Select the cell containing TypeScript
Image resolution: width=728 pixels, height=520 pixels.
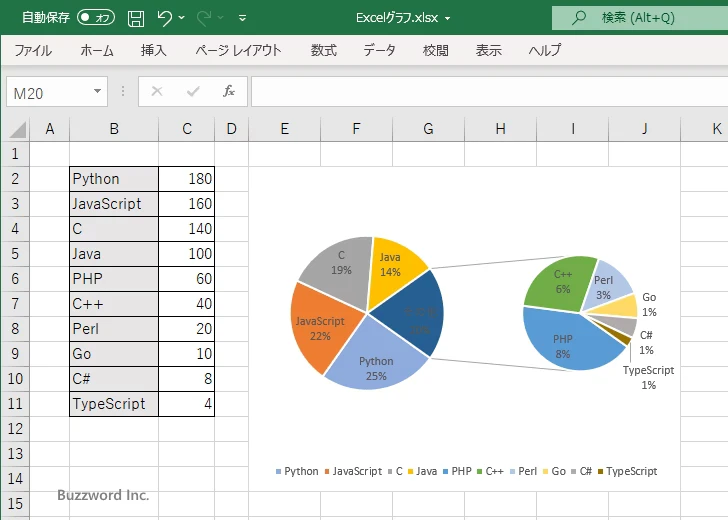pos(114,404)
